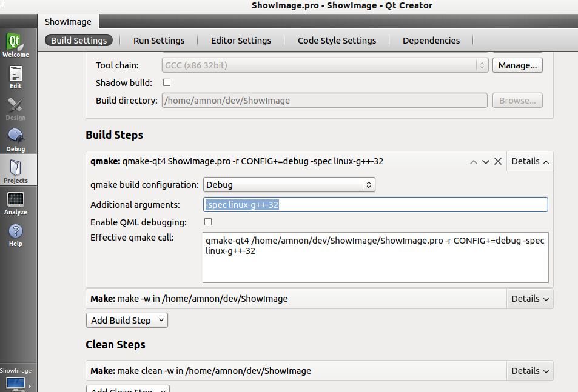Open the Dependencies tab
Screen dimensions: 578x392
point(431,41)
